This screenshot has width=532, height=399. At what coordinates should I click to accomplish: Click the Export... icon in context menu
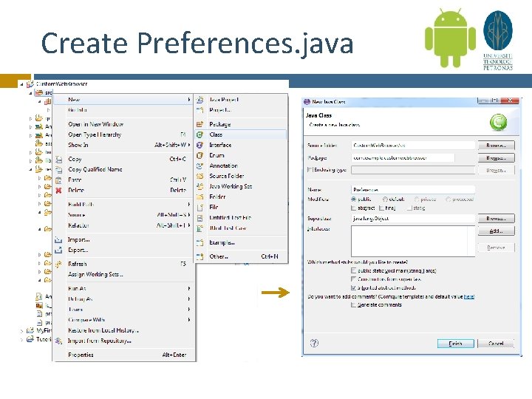pyautogui.click(x=58, y=250)
